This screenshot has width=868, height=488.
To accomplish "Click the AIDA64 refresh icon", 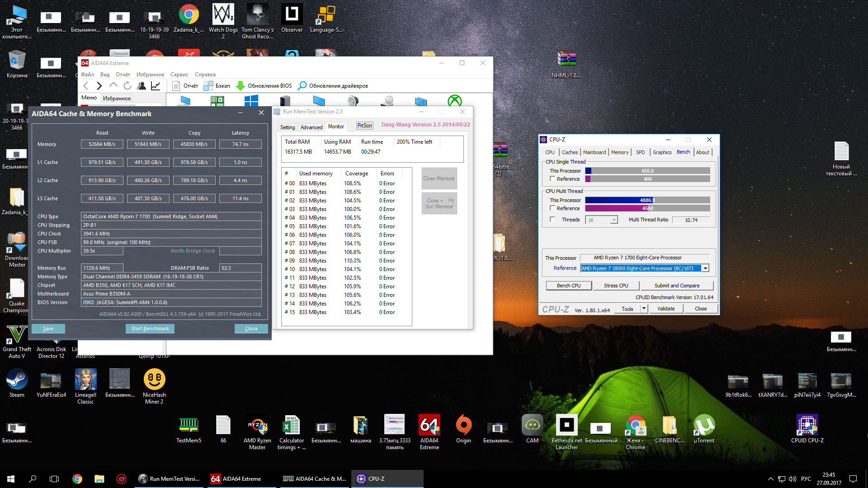I will 127,86.
